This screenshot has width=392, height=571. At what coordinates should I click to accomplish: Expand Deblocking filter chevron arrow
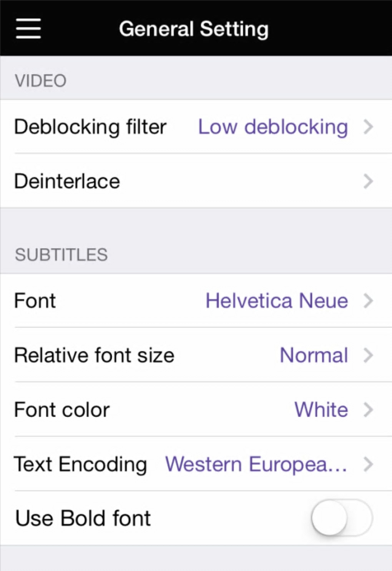[x=368, y=127]
